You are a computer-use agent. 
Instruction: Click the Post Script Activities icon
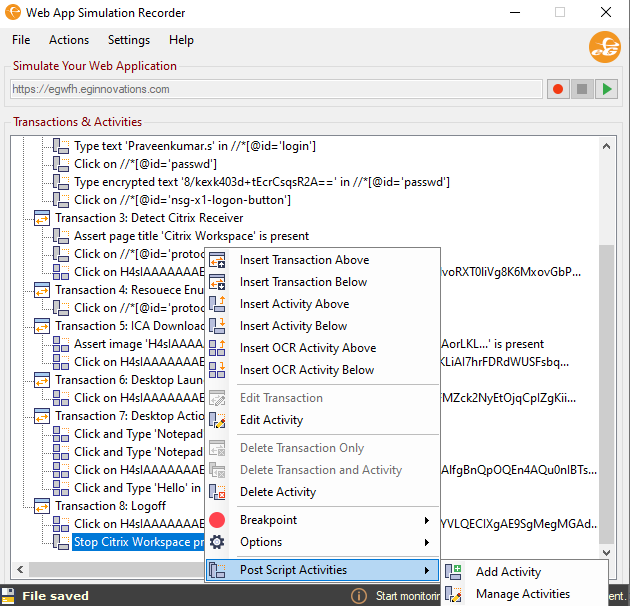[217, 570]
